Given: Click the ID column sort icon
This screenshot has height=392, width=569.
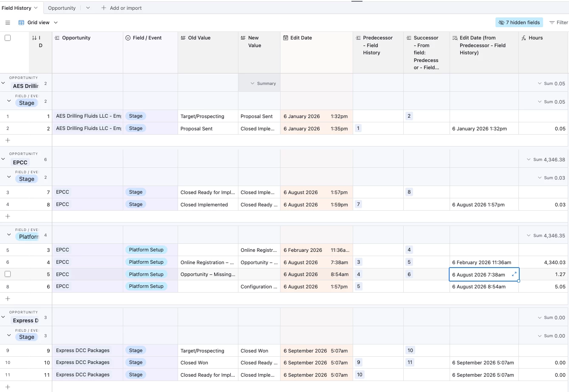Looking at the screenshot, I should (34, 38).
